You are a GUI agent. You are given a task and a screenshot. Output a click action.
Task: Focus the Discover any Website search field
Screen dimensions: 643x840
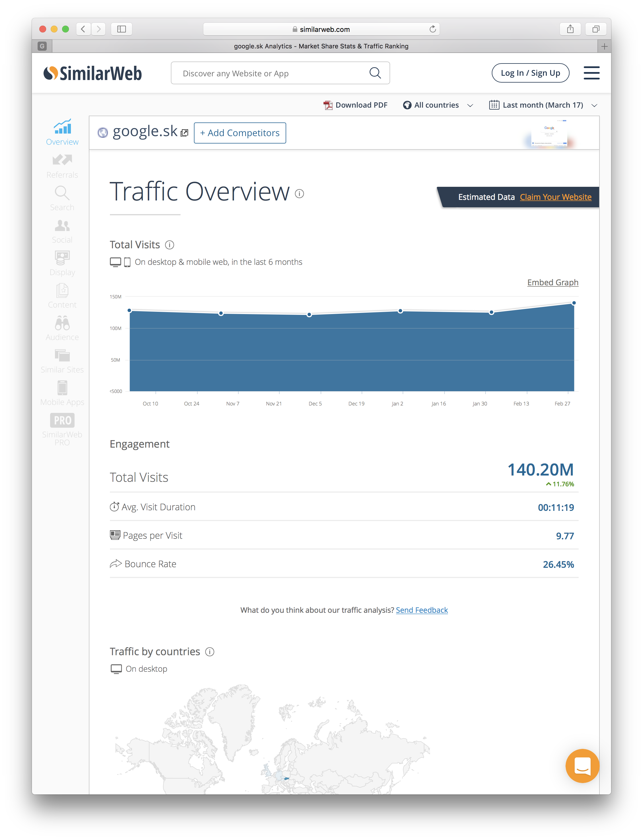tap(280, 73)
